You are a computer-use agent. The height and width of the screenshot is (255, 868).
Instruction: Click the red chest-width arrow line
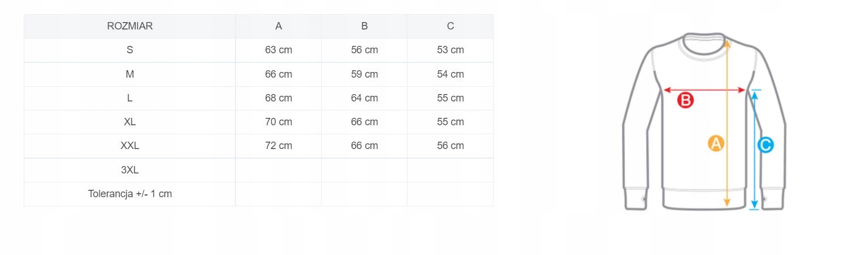click(x=704, y=90)
